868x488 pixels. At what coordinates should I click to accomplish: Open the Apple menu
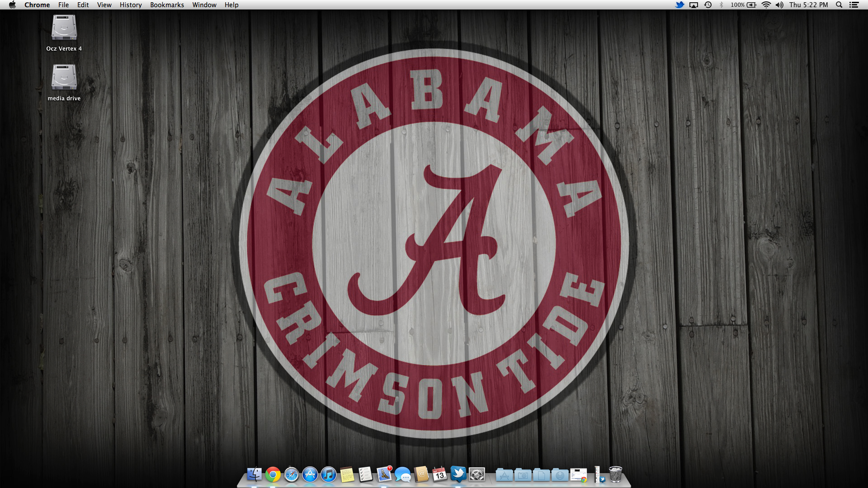tap(12, 5)
